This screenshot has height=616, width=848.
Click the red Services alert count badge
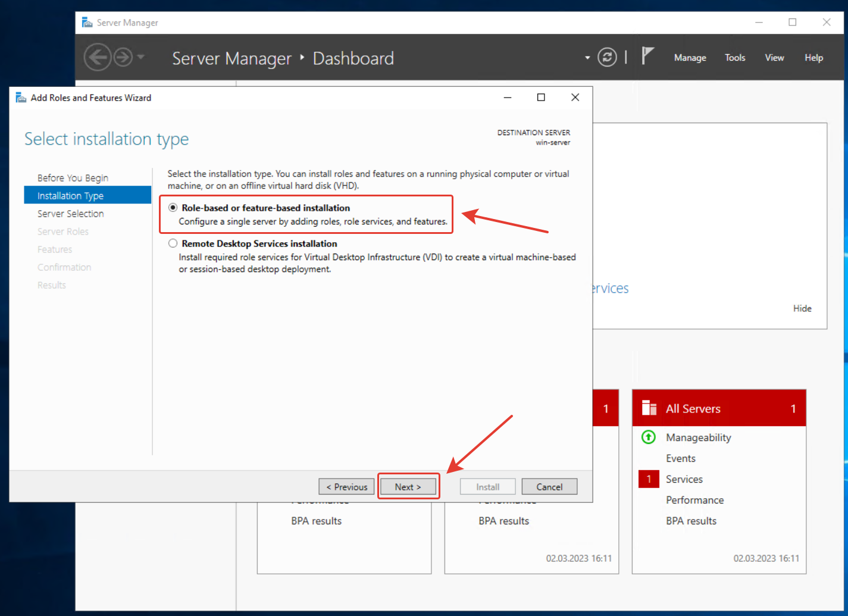649,479
